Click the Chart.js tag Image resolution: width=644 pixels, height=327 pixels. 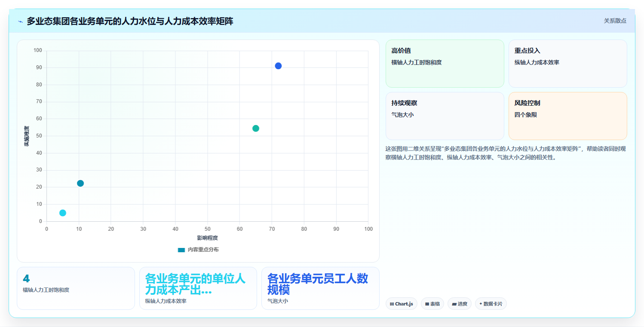402,304
